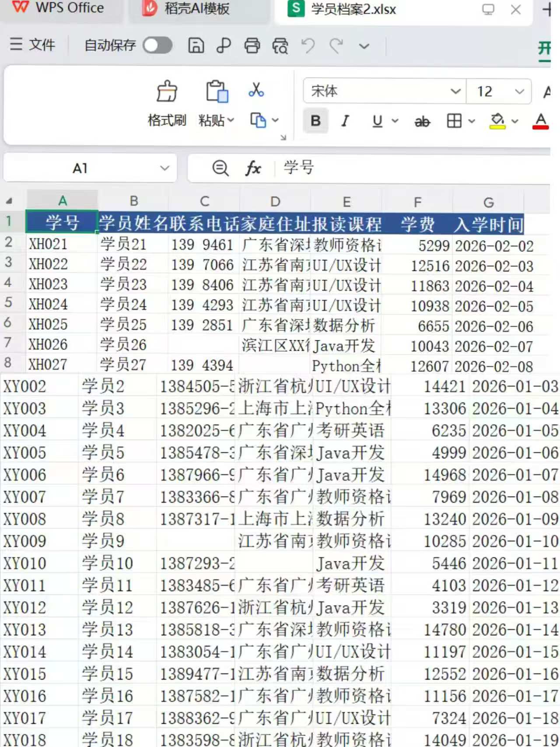Image resolution: width=560 pixels, height=747 pixels.
Task: Click the 粘贴 paste icon
Action: click(217, 92)
